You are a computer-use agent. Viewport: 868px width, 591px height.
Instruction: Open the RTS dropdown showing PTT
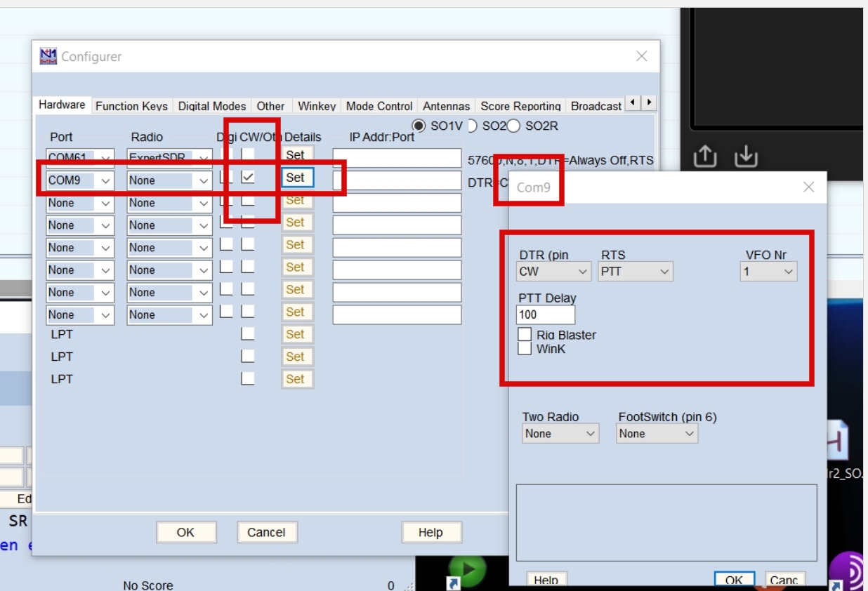pos(635,272)
